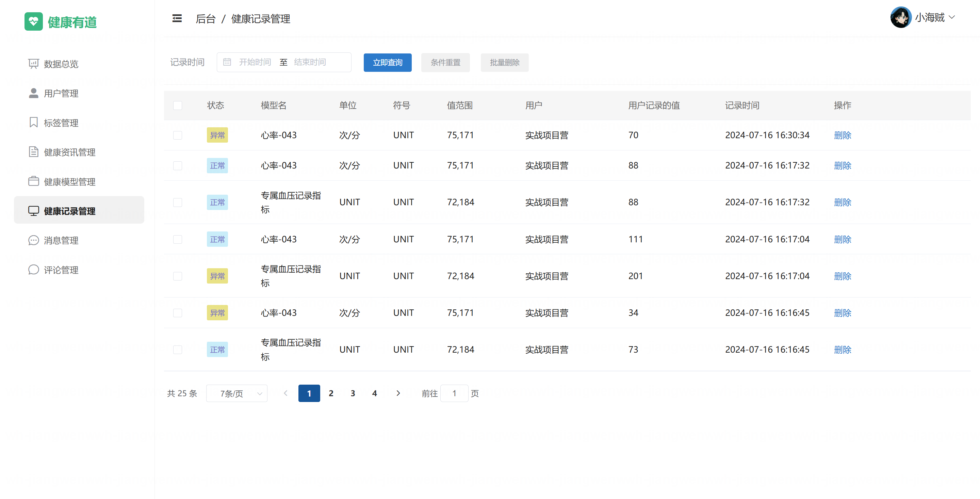The height and width of the screenshot is (499, 980).
Task: Click the 健康模型管理 briefcase icon
Action: 33,181
